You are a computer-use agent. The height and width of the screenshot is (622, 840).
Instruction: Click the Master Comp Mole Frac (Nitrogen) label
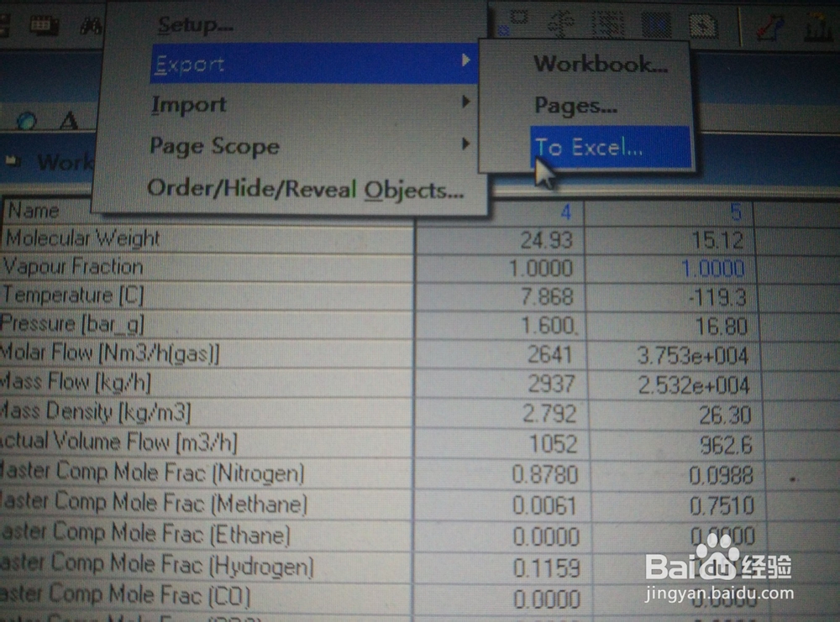152,472
